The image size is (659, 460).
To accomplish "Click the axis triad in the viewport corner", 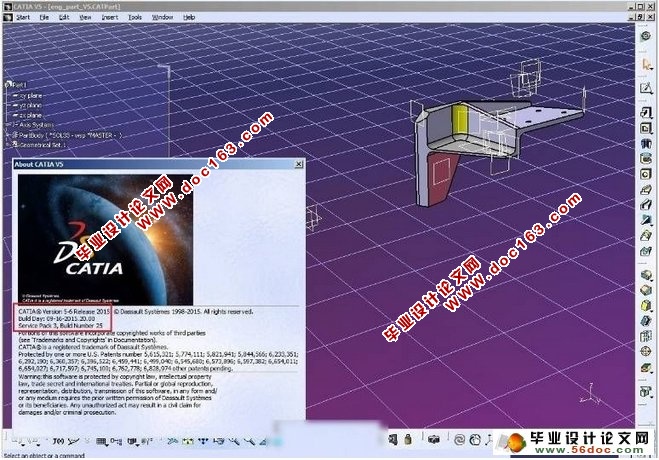I will point(590,395).
